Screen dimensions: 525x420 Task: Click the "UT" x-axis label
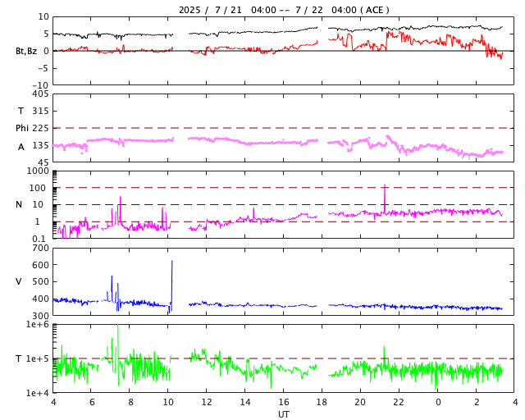(x=284, y=414)
